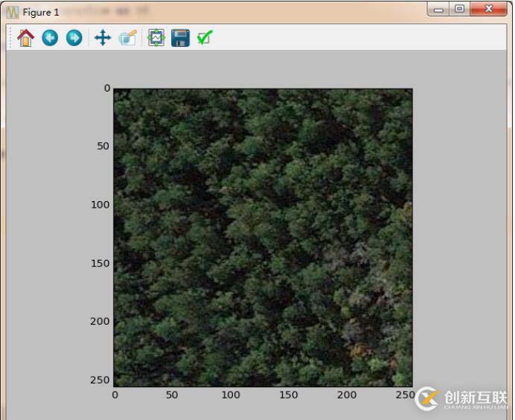The width and height of the screenshot is (515, 420).
Task: Click the y-axis tick label 100
Action: (100, 205)
